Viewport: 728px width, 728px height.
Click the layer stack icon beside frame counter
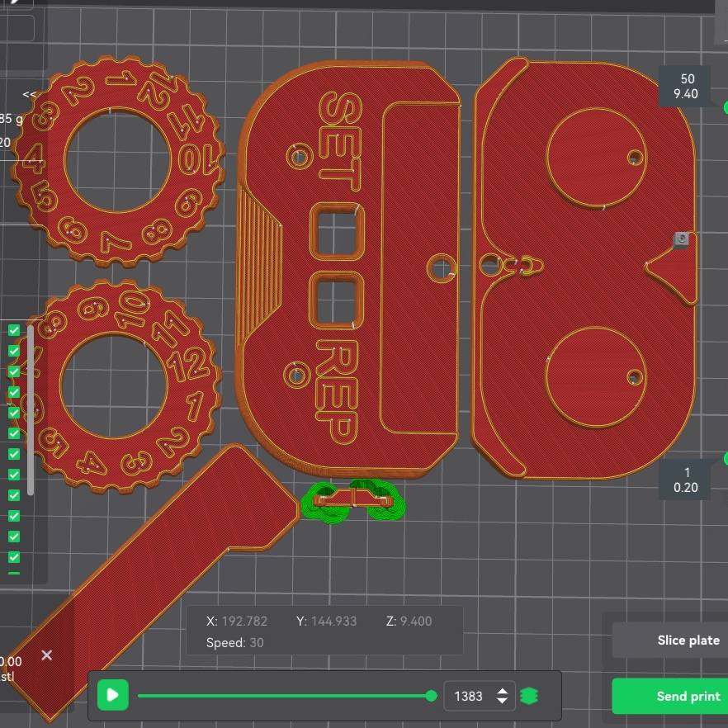529,696
